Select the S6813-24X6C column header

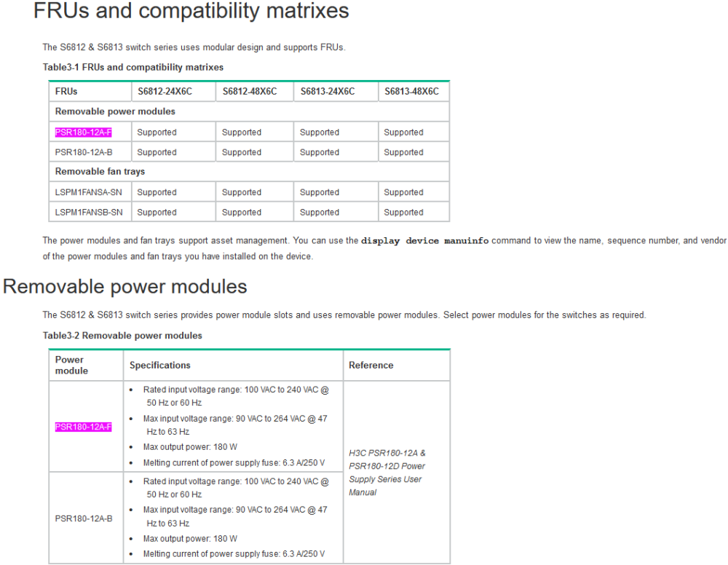(x=327, y=92)
